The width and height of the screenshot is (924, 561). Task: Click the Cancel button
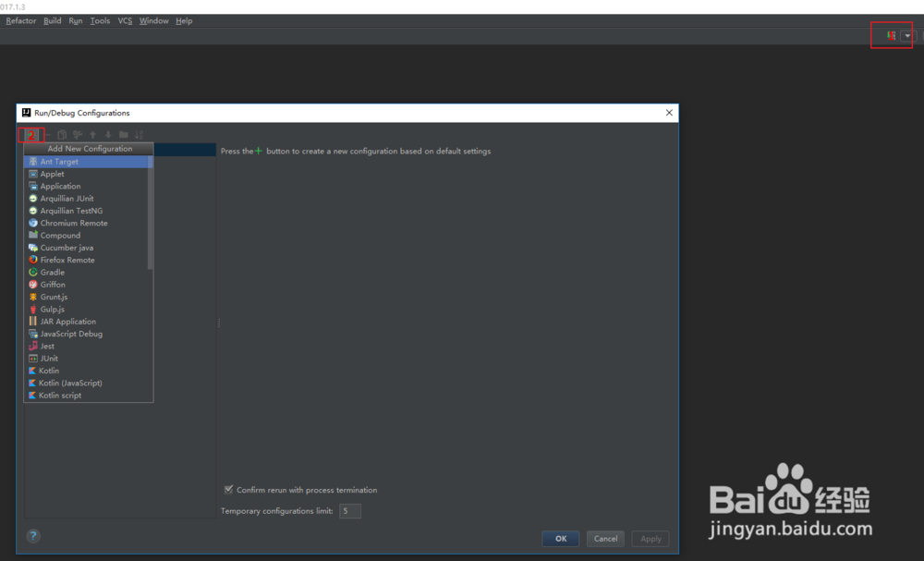pyautogui.click(x=605, y=539)
